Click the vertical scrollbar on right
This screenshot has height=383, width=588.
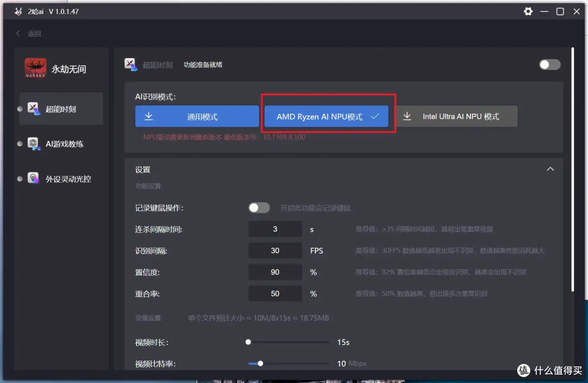(x=572, y=169)
